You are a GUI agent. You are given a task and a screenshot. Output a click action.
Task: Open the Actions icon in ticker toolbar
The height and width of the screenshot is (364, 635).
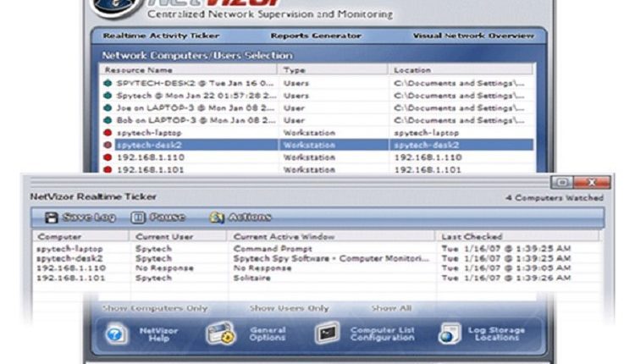point(217,218)
